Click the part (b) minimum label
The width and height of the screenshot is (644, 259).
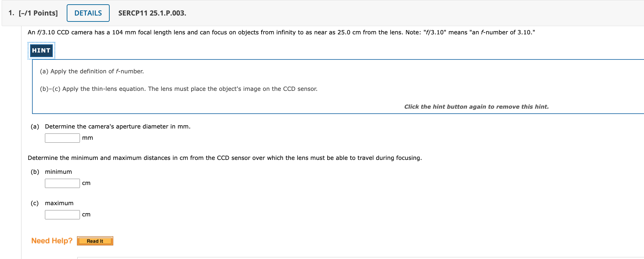(x=58, y=171)
